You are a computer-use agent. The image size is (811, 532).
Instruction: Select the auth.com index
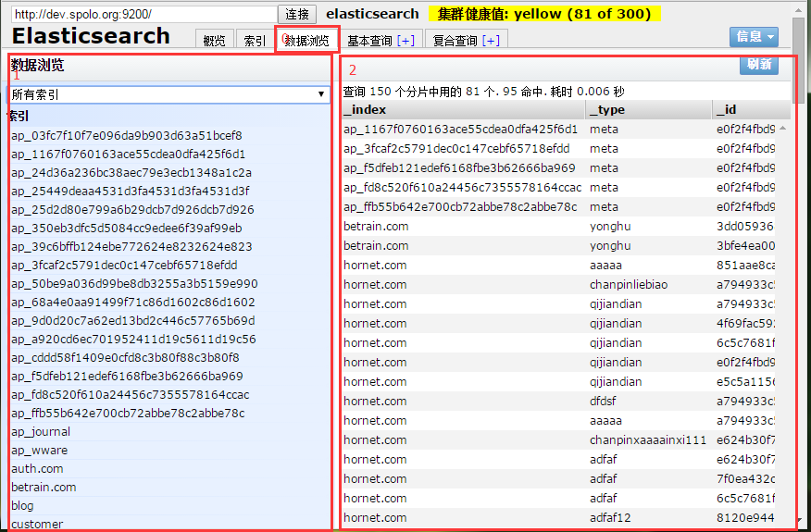pos(37,469)
